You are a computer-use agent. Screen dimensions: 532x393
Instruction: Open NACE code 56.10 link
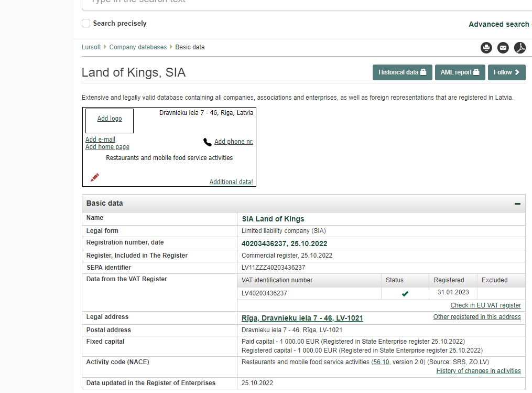(381, 362)
